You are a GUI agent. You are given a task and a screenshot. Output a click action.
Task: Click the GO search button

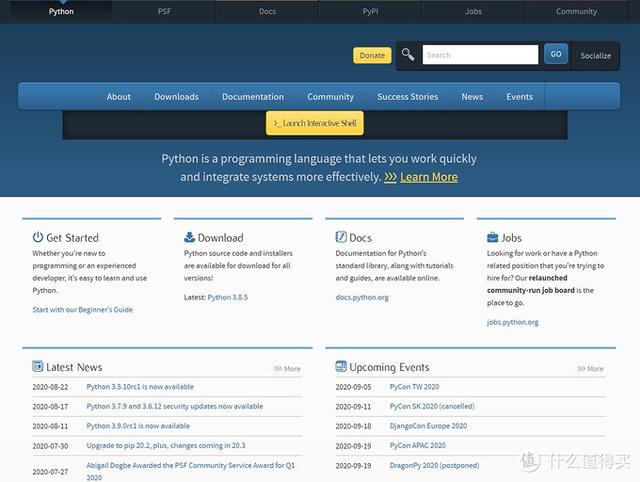[556, 54]
